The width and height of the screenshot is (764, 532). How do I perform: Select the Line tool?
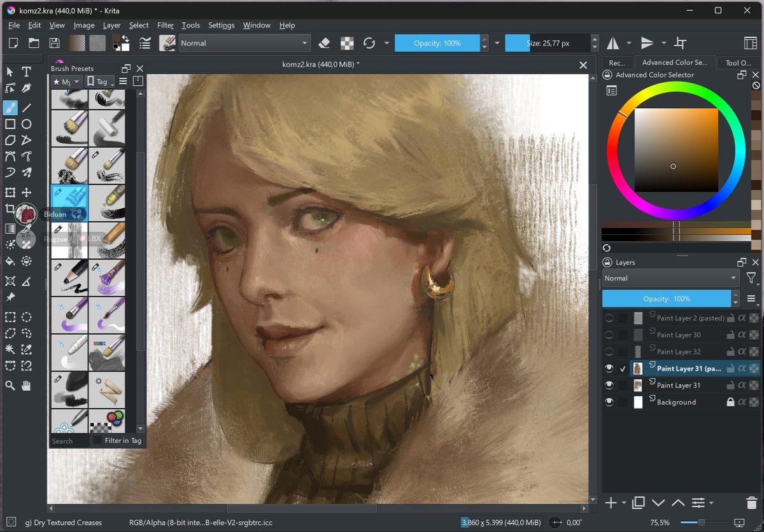(x=26, y=108)
